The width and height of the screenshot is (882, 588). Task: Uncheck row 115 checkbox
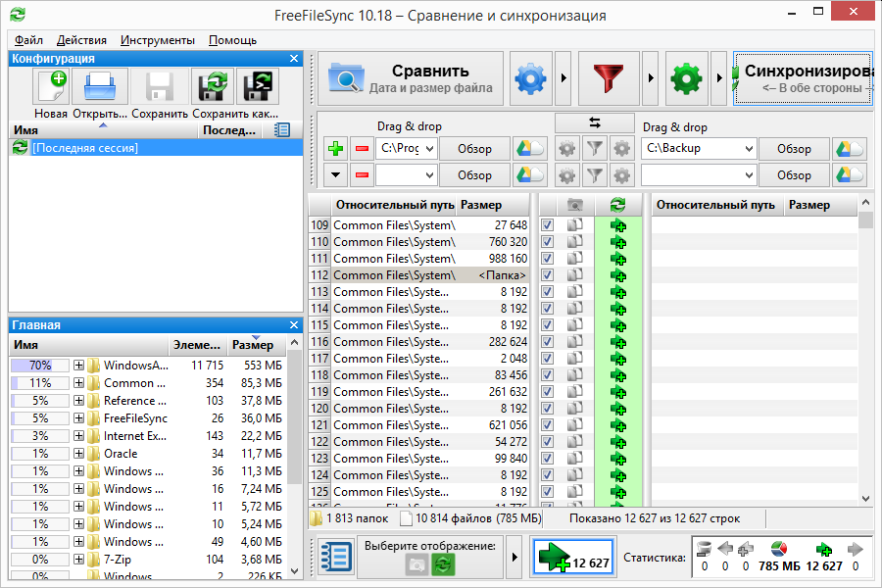point(547,324)
